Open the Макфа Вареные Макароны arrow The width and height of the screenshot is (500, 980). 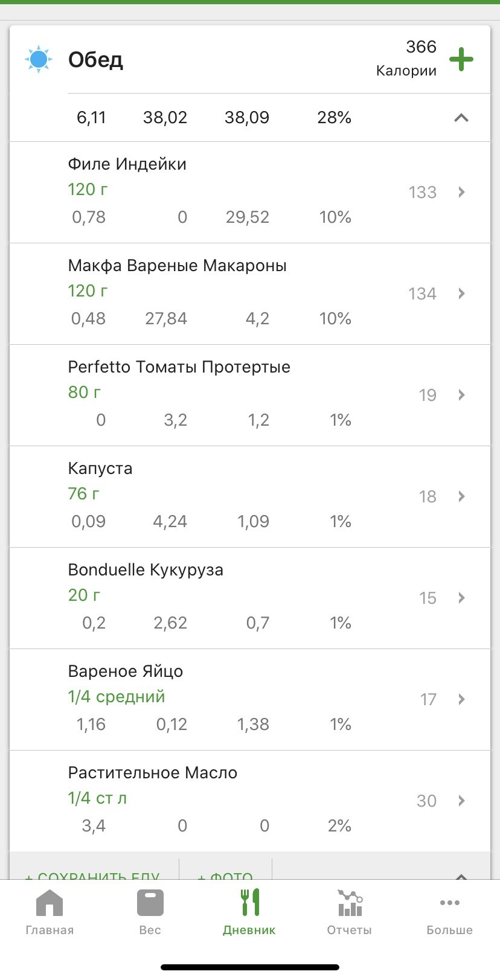pyautogui.click(x=461, y=293)
